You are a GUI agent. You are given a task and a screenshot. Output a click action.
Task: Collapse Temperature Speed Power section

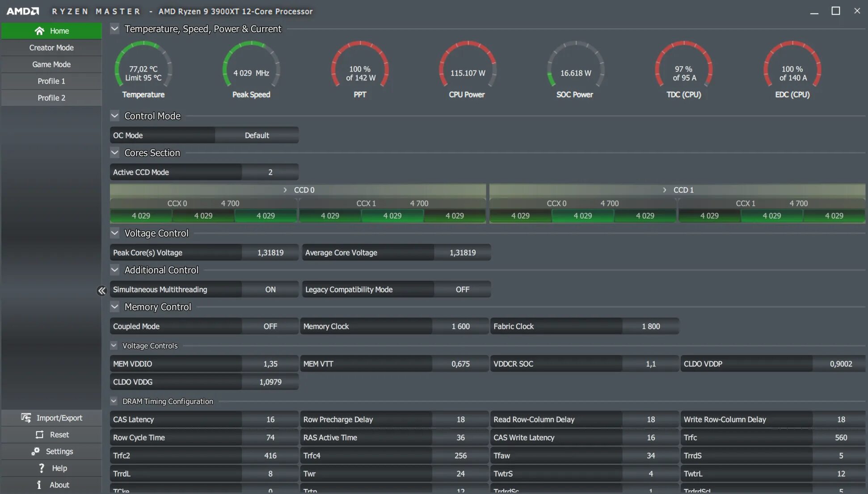(x=114, y=28)
